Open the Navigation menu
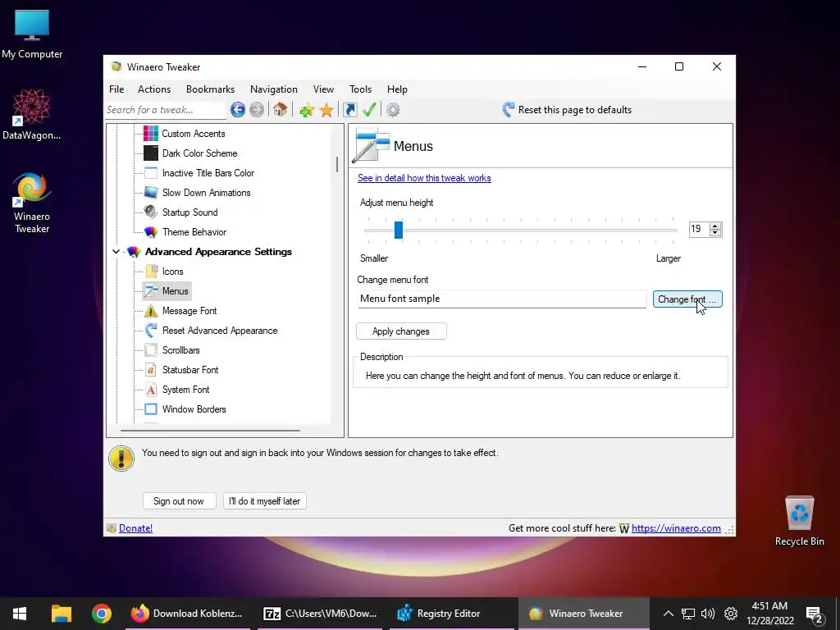 click(x=274, y=89)
